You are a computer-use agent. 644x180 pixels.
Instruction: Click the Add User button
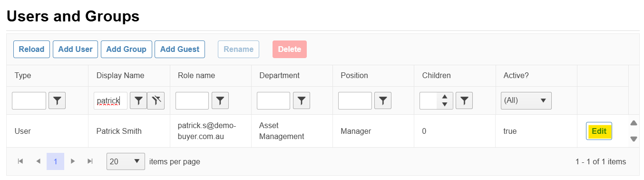tap(75, 49)
